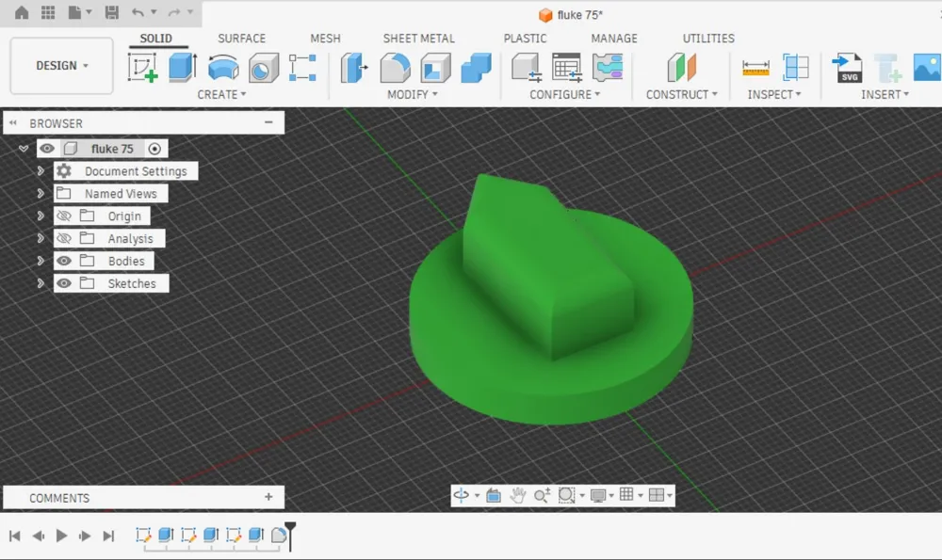Click the Insert SVG icon
The image size is (942, 560).
(847, 67)
